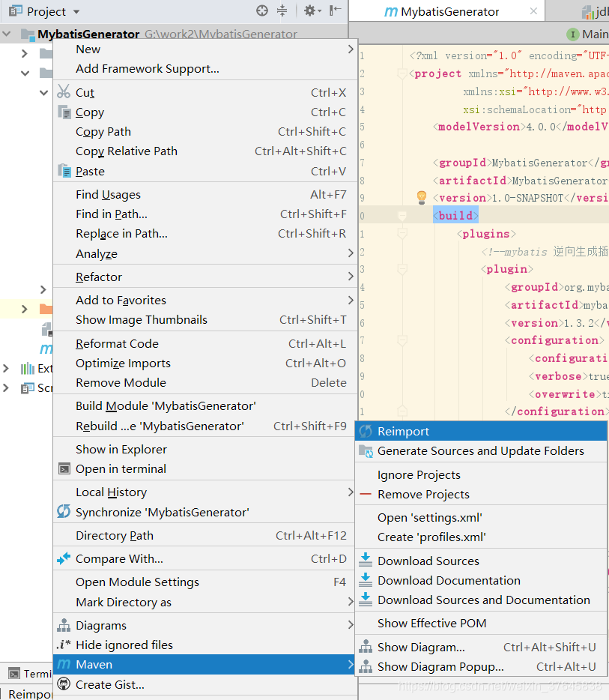Choose Generate Sources and Update Folders
Screen dimensions: 609x700
(481, 451)
